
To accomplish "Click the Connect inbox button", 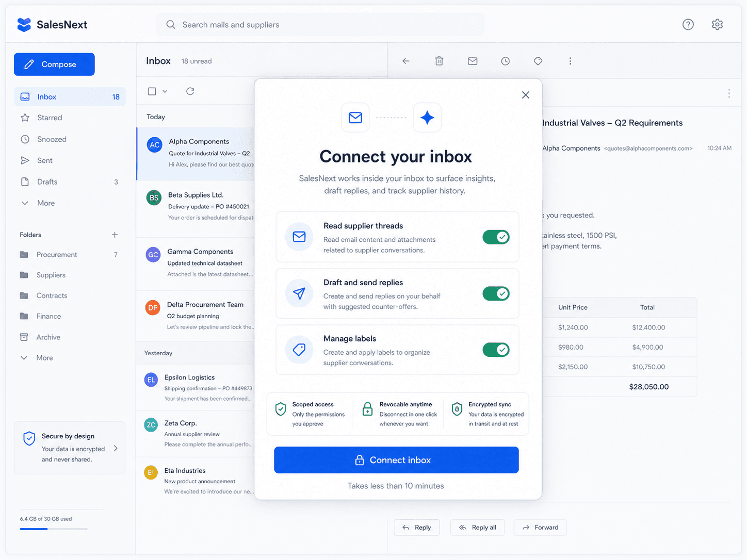I will [x=396, y=460].
